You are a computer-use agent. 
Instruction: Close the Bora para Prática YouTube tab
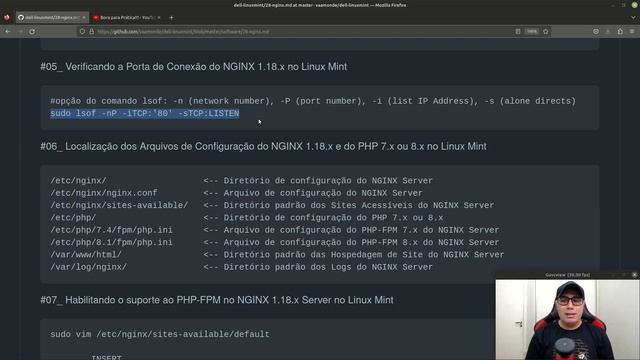tap(159, 18)
